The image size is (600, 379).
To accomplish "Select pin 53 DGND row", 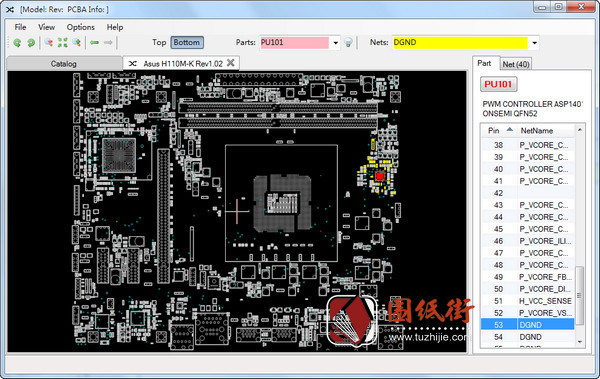I will click(x=528, y=325).
